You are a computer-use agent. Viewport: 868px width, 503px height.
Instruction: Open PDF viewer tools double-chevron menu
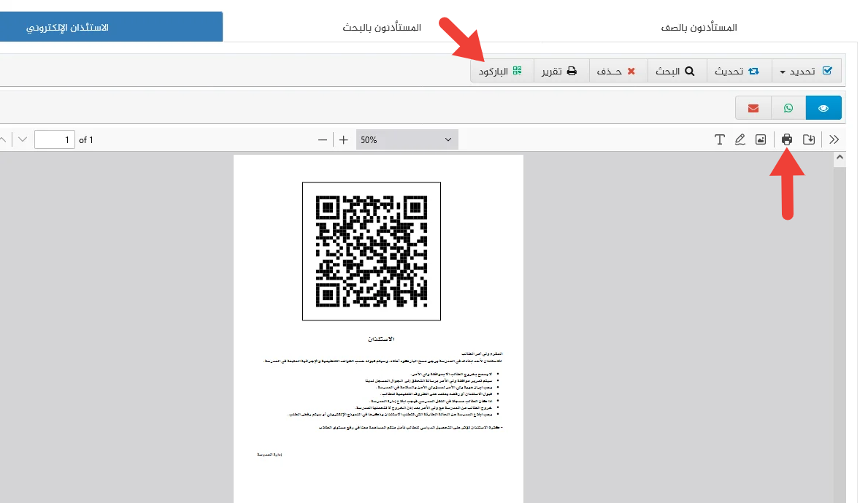tap(834, 139)
